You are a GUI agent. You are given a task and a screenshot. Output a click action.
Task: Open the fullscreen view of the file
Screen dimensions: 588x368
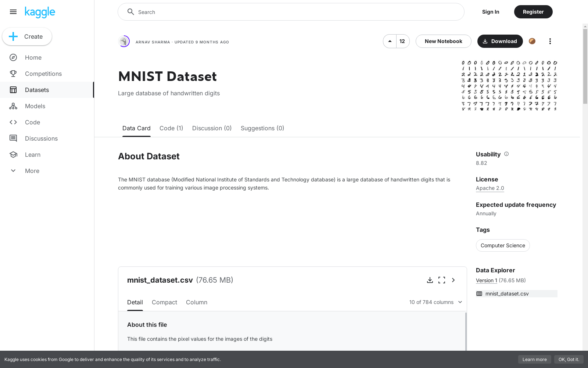pyautogui.click(x=442, y=280)
